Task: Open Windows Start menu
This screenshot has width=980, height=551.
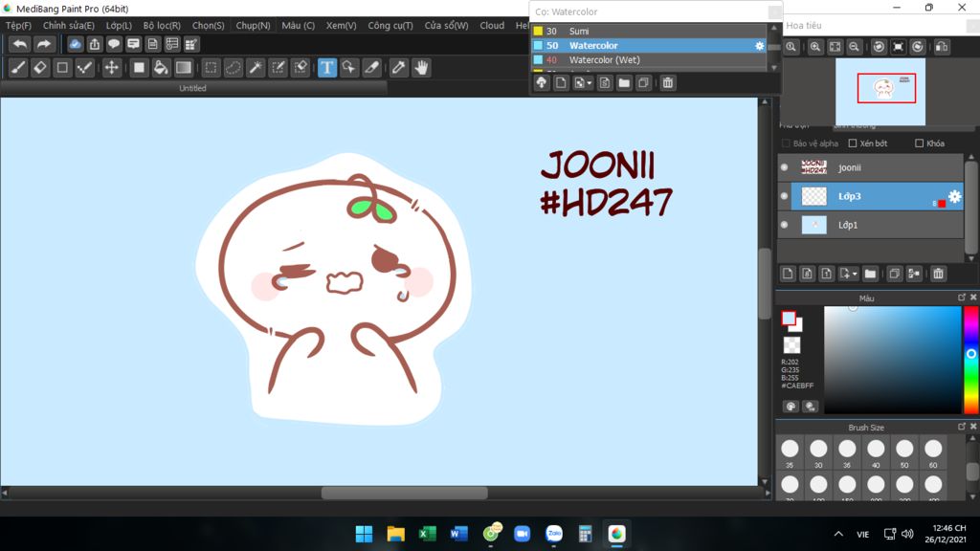Action: tap(364, 534)
